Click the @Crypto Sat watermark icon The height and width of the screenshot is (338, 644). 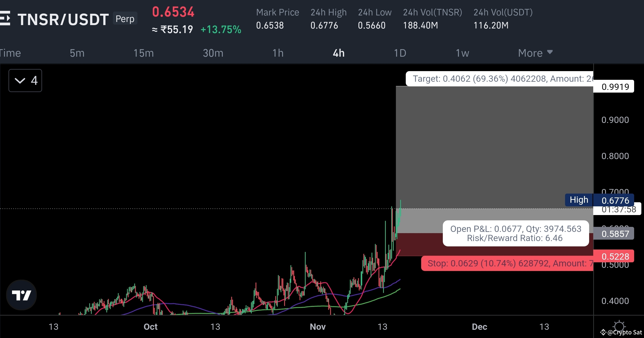(603, 332)
